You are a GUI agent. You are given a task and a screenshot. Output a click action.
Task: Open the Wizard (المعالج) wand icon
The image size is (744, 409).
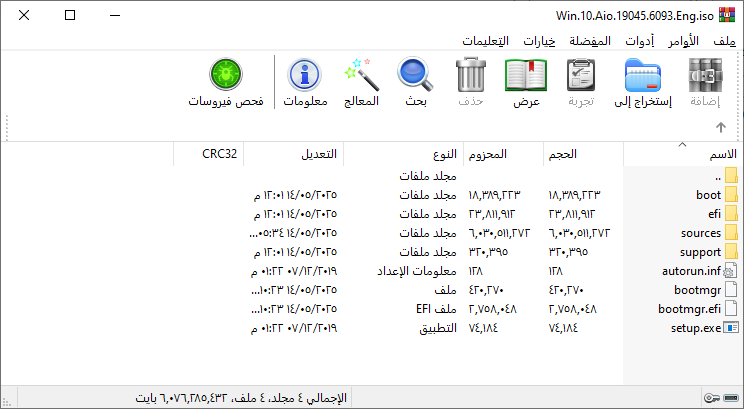[x=362, y=75]
